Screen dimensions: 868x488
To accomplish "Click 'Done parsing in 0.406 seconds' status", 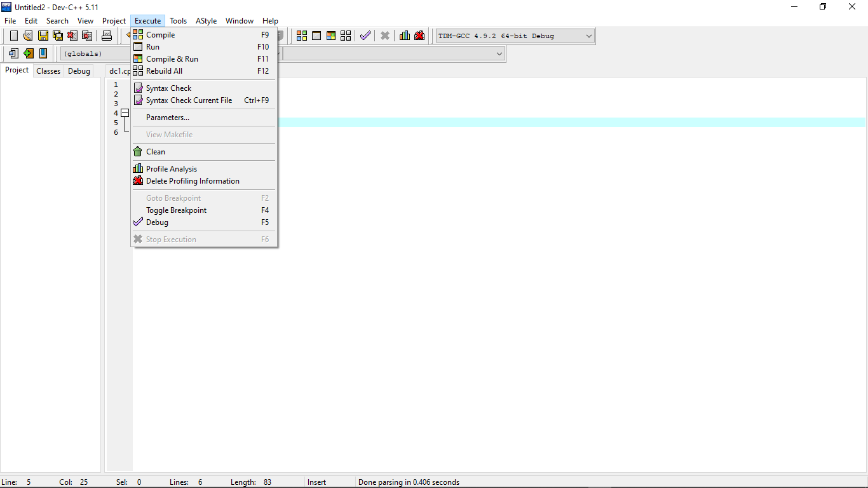I will pyautogui.click(x=409, y=482).
